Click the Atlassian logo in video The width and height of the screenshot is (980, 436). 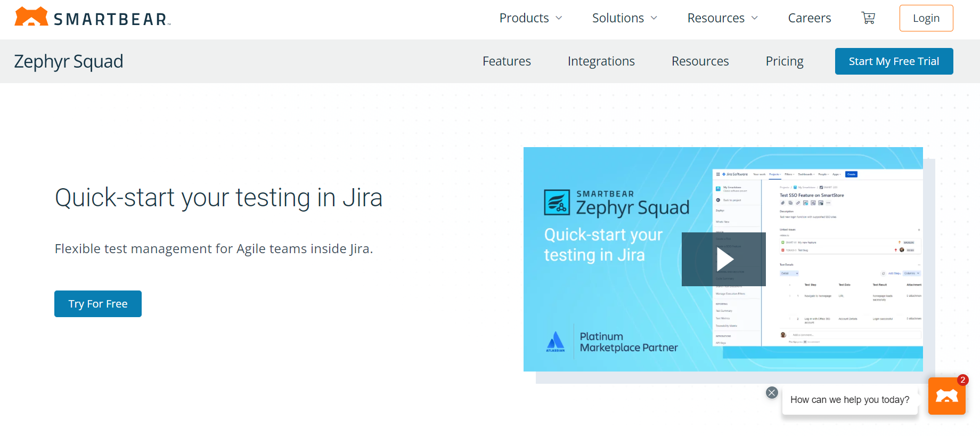coord(556,342)
